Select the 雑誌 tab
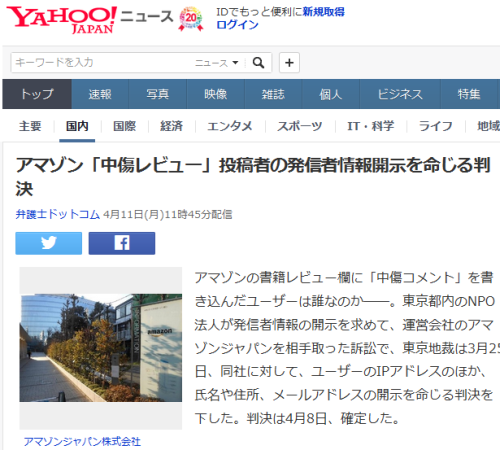 coord(273,94)
